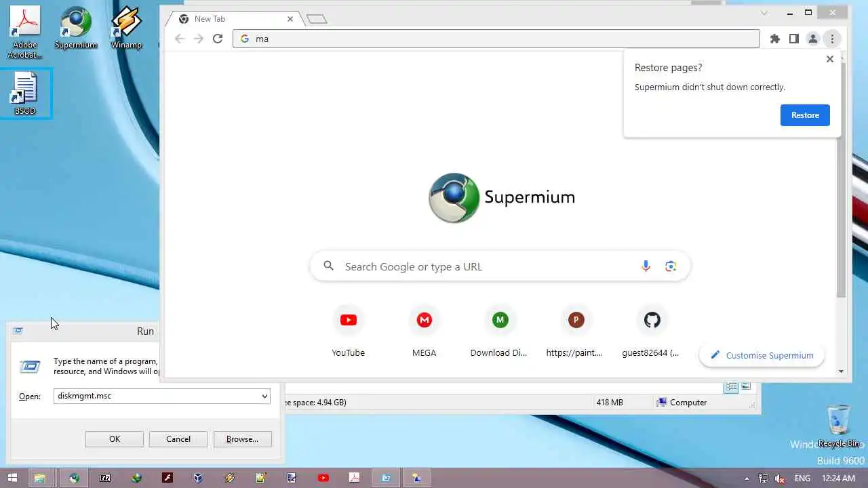Open the Download Di... shortcut tile
The height and width of the screenshot is (488, 868).
pyautogui.click(x=500, y=332)
